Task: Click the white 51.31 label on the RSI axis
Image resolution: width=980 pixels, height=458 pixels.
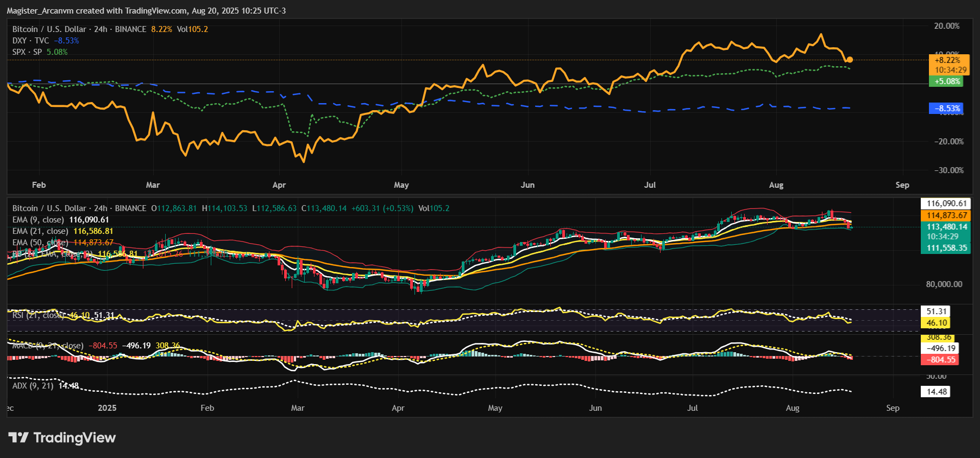Action: (x=935, y=311)
